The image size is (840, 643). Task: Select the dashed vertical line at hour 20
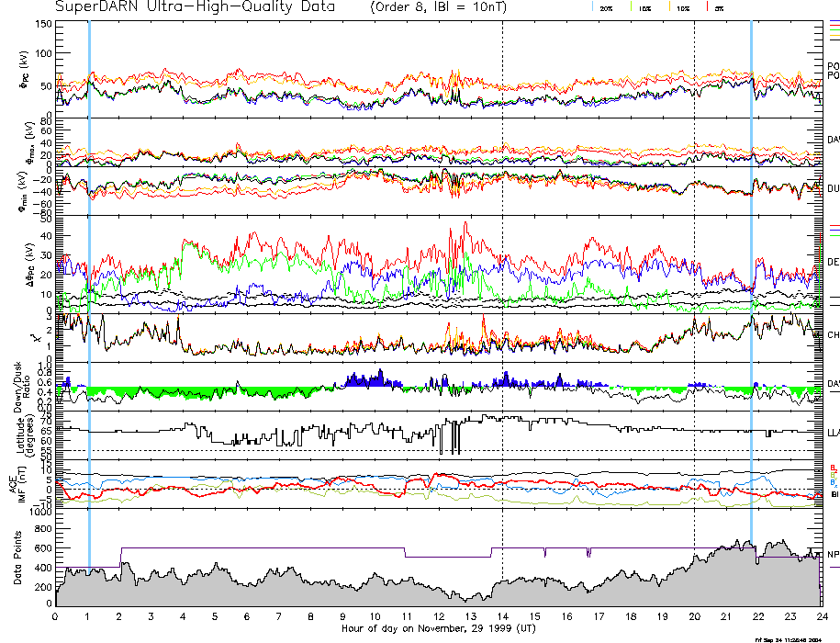[694, 276]
